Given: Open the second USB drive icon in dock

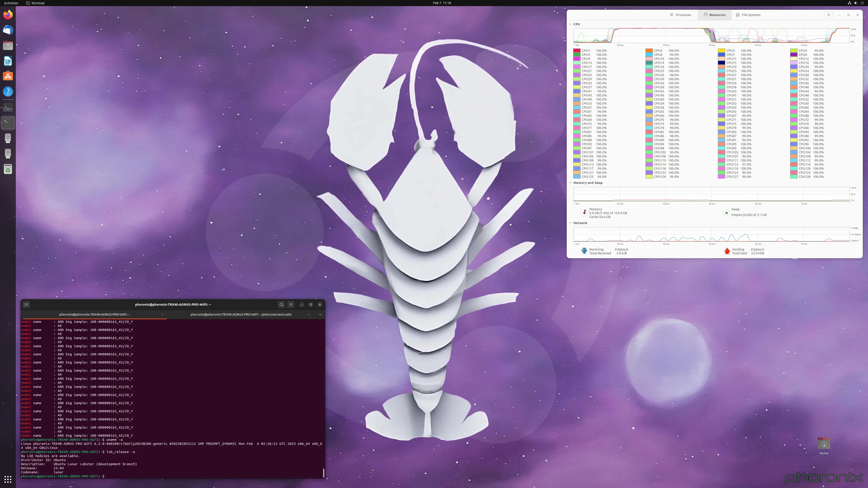Looking at the screenshot, I should [8, 154].
